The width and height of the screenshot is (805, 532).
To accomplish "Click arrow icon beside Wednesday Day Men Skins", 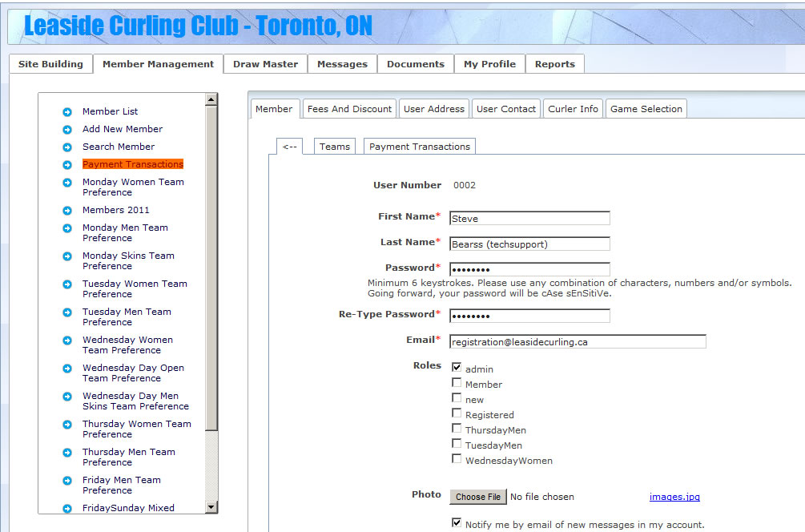I will coord(67,397).
